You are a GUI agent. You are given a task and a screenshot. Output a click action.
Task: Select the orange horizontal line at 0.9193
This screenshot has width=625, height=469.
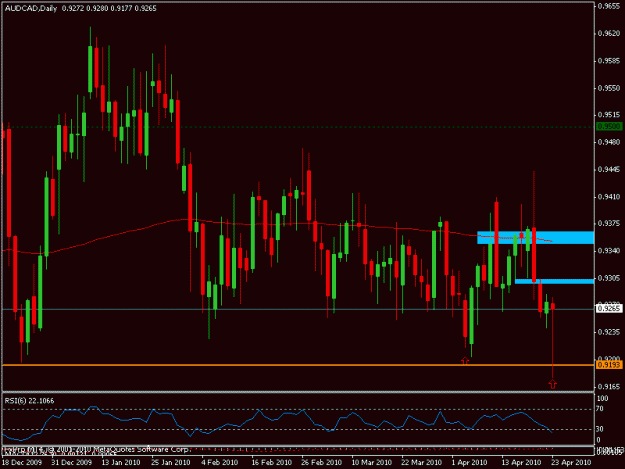pos(298,365)
